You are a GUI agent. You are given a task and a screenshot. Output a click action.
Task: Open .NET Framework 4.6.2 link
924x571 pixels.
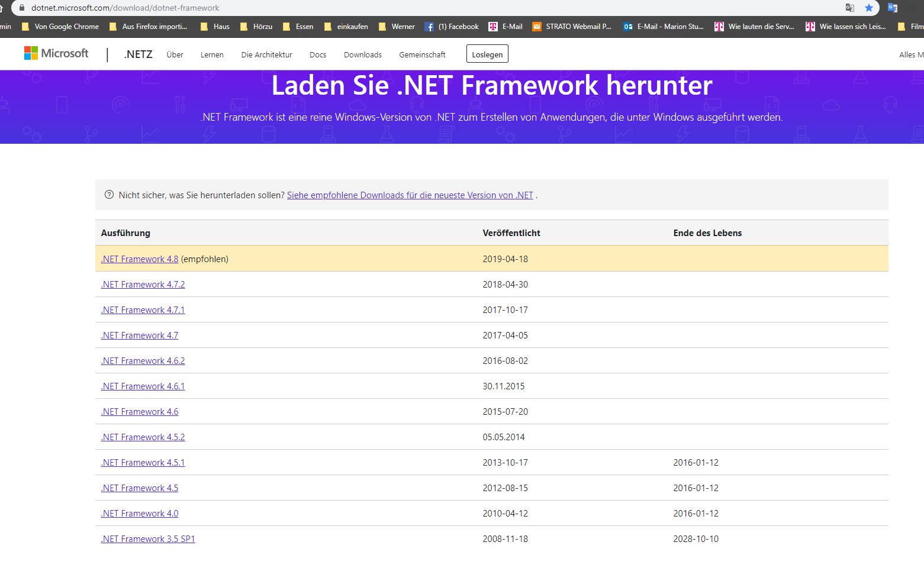click(143, 361)
